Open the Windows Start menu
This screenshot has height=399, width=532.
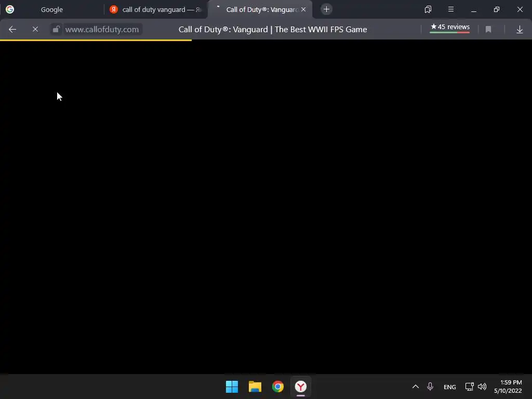pos(232,387)
